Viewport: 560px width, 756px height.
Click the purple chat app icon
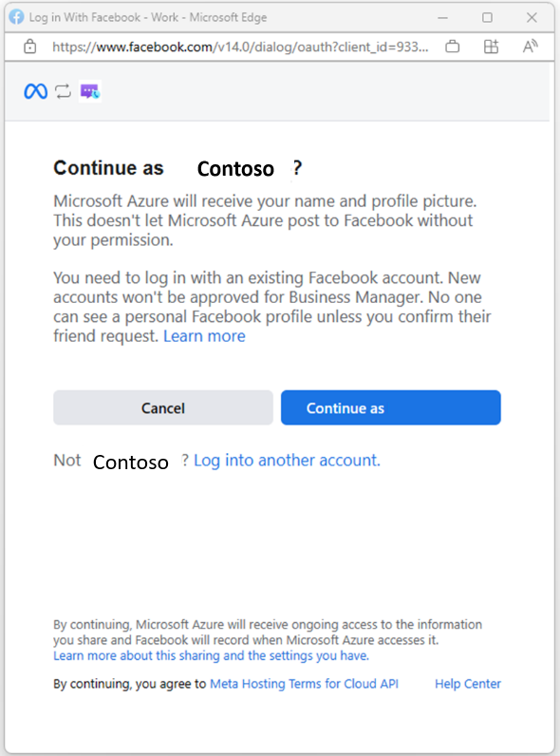click(90, 91)
